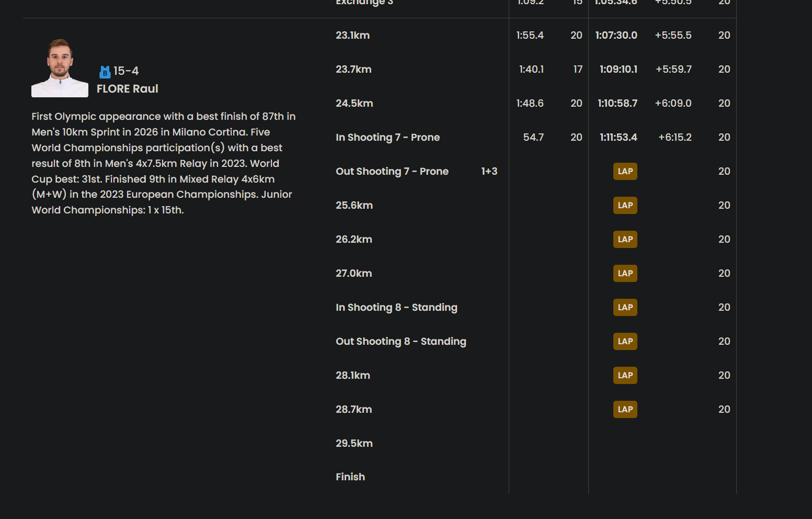Click the time gap +6:15.2
This screenshot has width=812, height=519.
pos(675,138)
